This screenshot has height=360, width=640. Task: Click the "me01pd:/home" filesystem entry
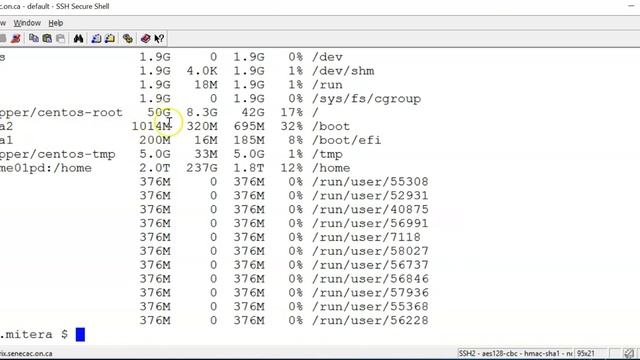(46, 168)
